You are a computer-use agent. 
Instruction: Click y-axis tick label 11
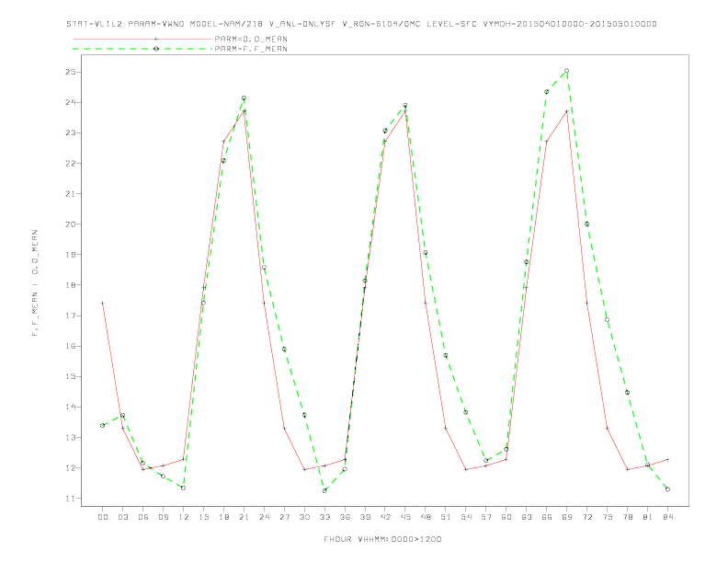(x=71, y=498)
